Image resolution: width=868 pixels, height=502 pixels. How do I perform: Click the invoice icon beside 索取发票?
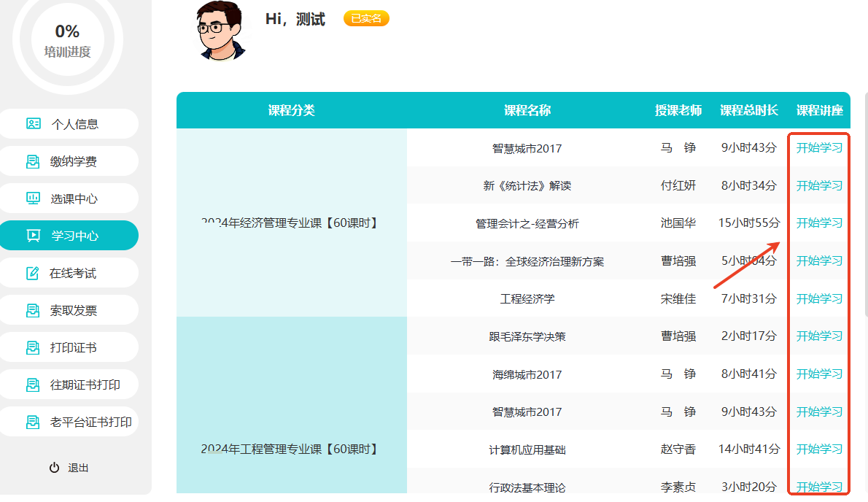pos(34,311)
